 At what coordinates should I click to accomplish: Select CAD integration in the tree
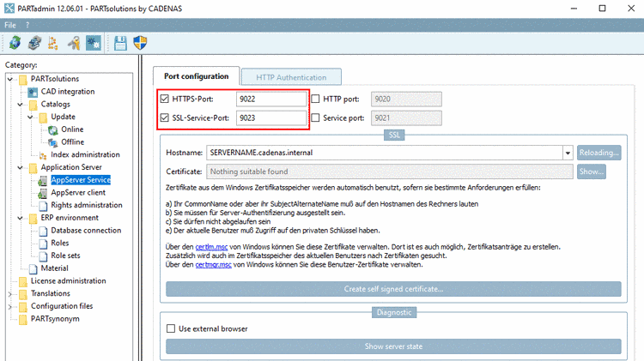tap(68, 92)
